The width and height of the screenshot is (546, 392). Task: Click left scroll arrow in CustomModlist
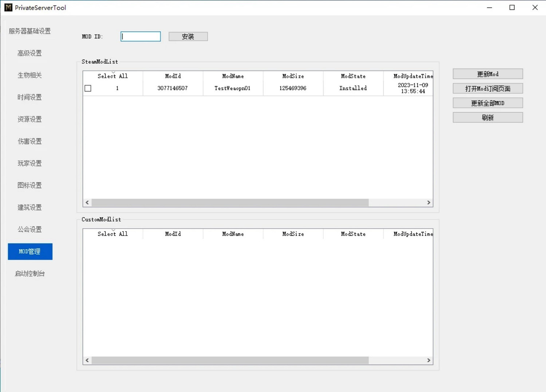[x=87, y=360]
